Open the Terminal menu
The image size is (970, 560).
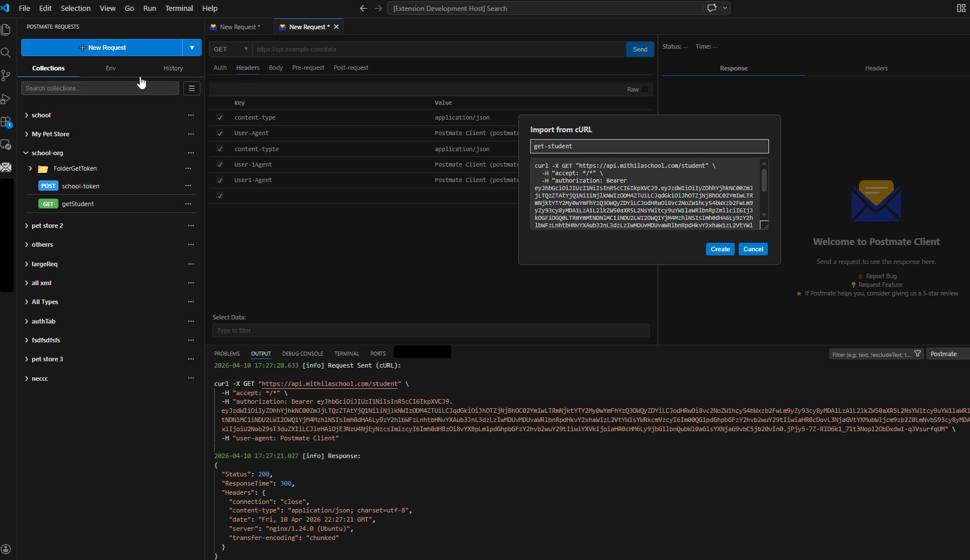pyautogui.click(x=179, y=8)
